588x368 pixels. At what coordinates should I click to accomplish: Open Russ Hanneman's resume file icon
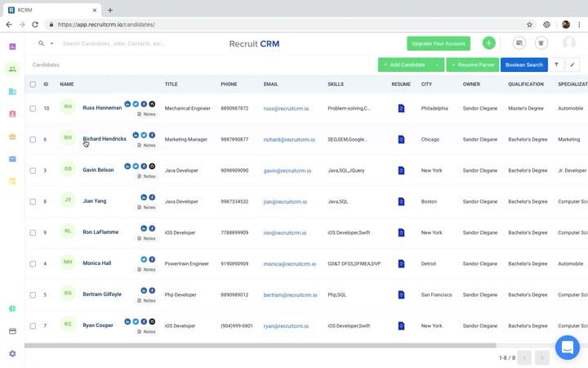[x=401, y=108]
